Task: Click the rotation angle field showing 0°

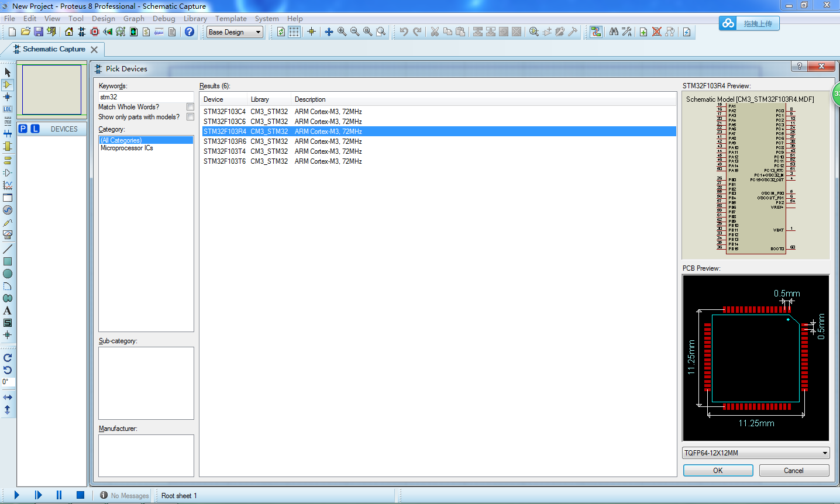Action: point(8,382)
